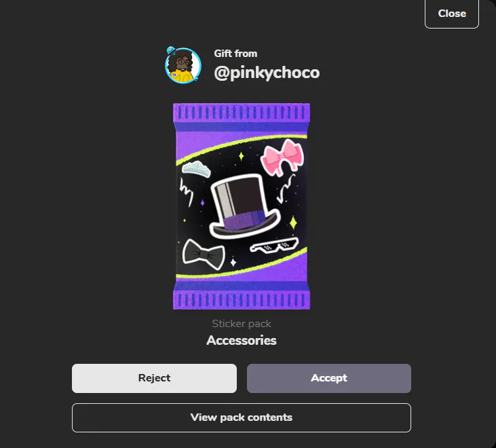The height and width of the screenshot is (448, 496).
Task: Open View pack contents
Action: click(242, 417)
